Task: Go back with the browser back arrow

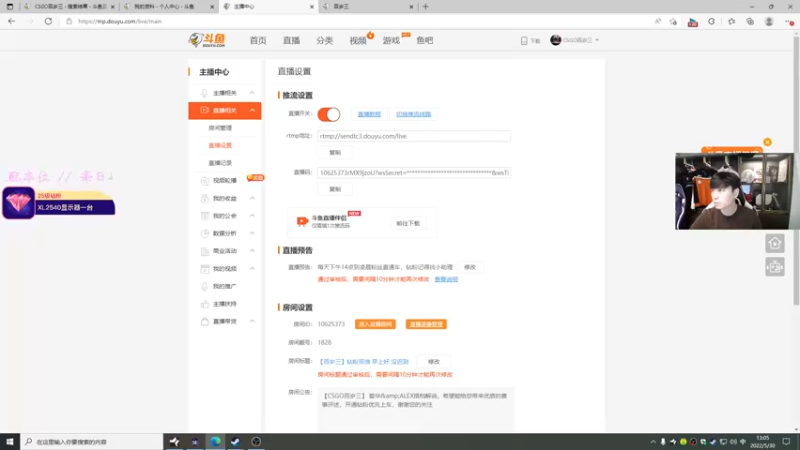Action: coord(11,21)
